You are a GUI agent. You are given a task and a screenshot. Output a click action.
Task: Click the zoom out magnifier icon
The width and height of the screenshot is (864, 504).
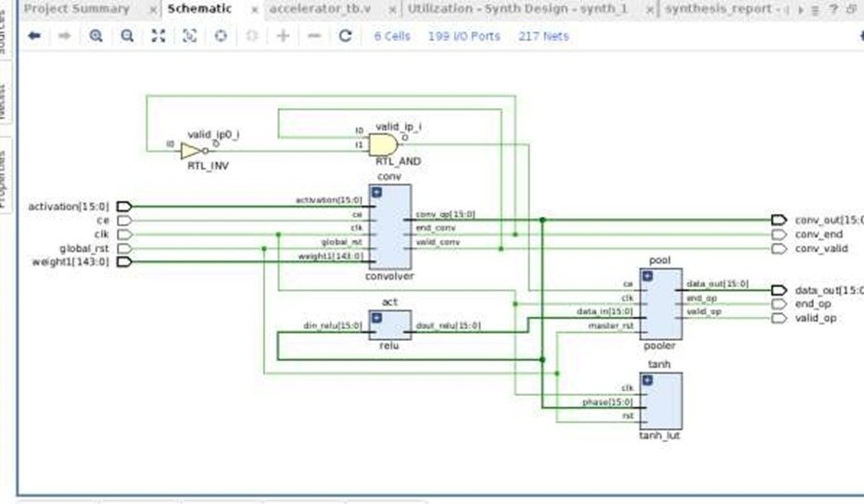tap(127, 36)
